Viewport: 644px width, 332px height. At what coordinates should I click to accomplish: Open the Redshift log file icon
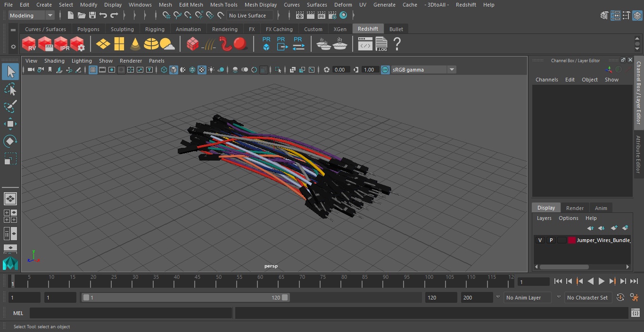click(381, 44)
